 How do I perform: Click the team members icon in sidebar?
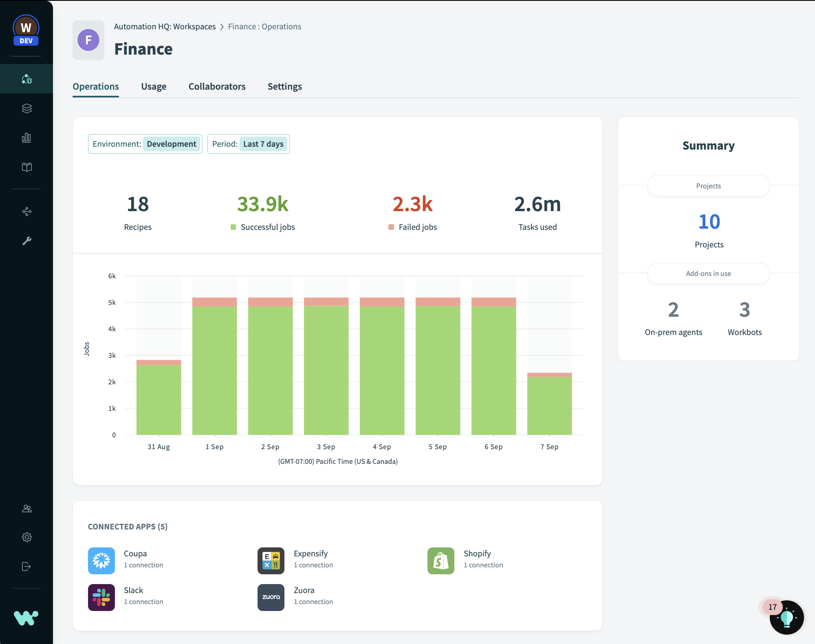(x=26, y=508)
